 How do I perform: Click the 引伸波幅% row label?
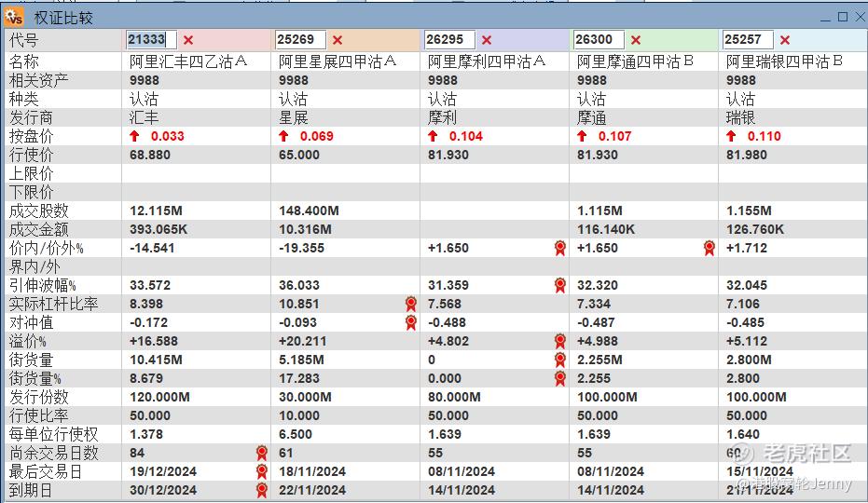pos(43,286)
